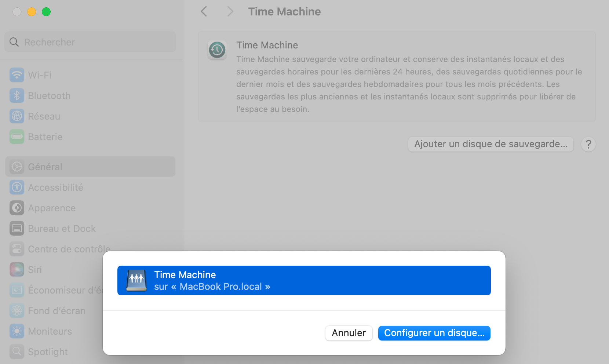Open the Accessibilité sidebar label
This screenshot has width=609, height=364.
point(56,188)
